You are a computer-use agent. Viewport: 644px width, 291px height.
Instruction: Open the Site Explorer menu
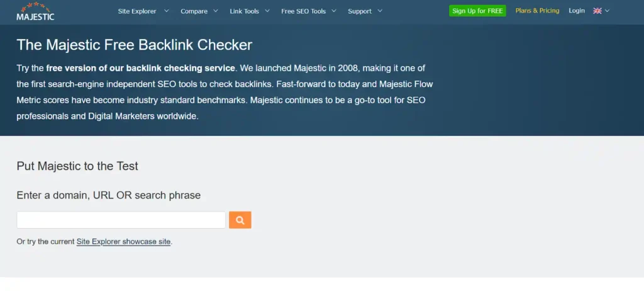(137, 11)
